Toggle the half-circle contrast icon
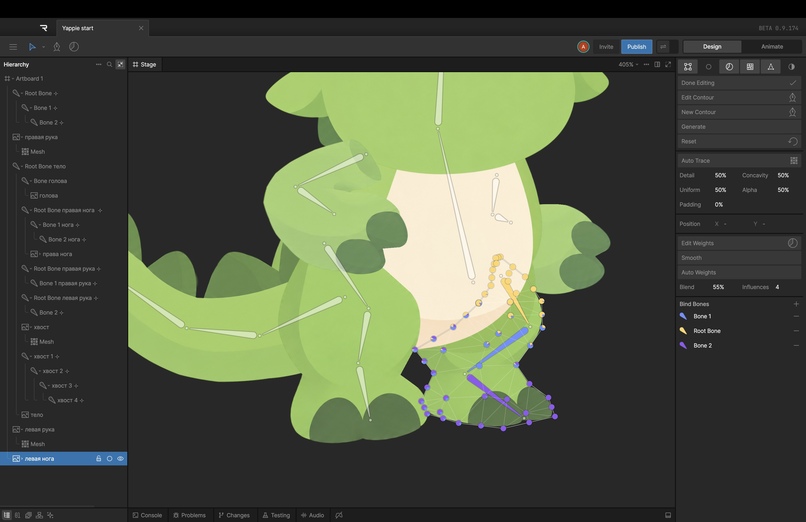Viewport: 806px width, 522px height. pos(791,67)
